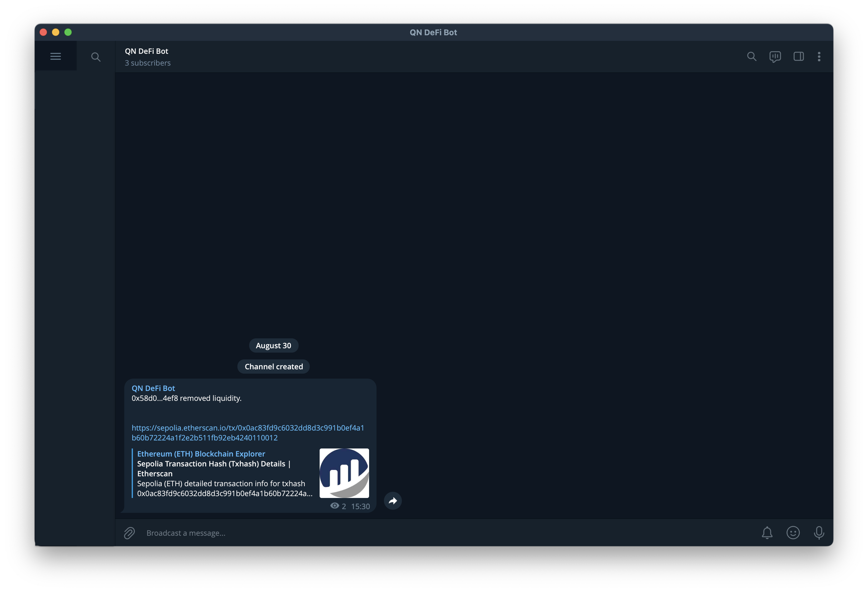Image resolution: width=868 pixels, height=592 pixels.
Task: Open the hamburger main menu
Action: point(55,56)
